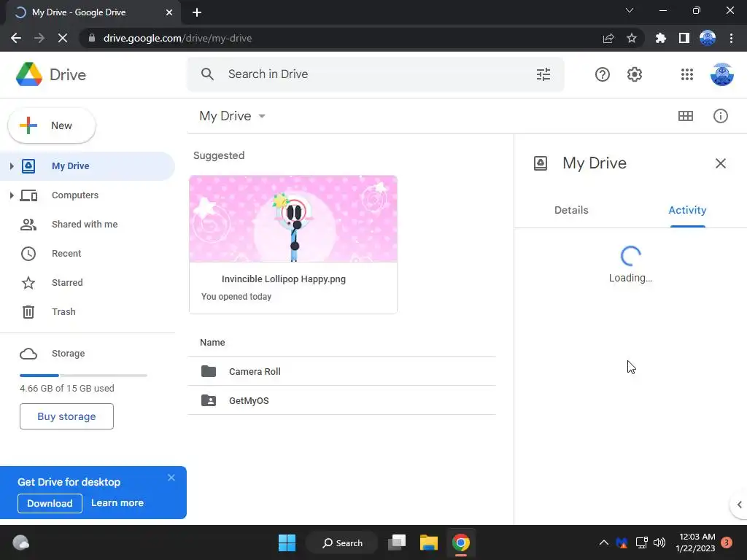The width and height of the screenshot is (747, 560).
Task: Open the Chrome tab search chevron
Action: pyautogui.click(x=630, y=10)
